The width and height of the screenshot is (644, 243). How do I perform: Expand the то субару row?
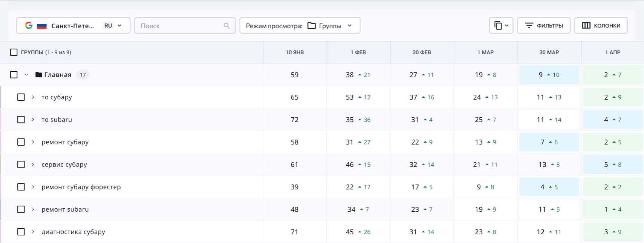[33, 97]
